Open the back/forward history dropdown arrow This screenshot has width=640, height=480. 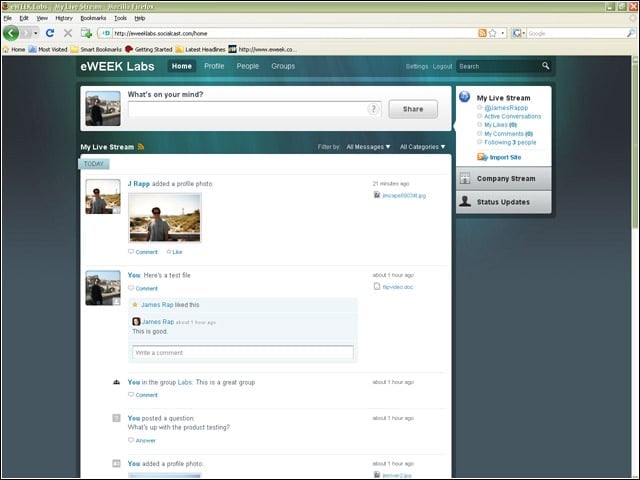coord(36,33)
